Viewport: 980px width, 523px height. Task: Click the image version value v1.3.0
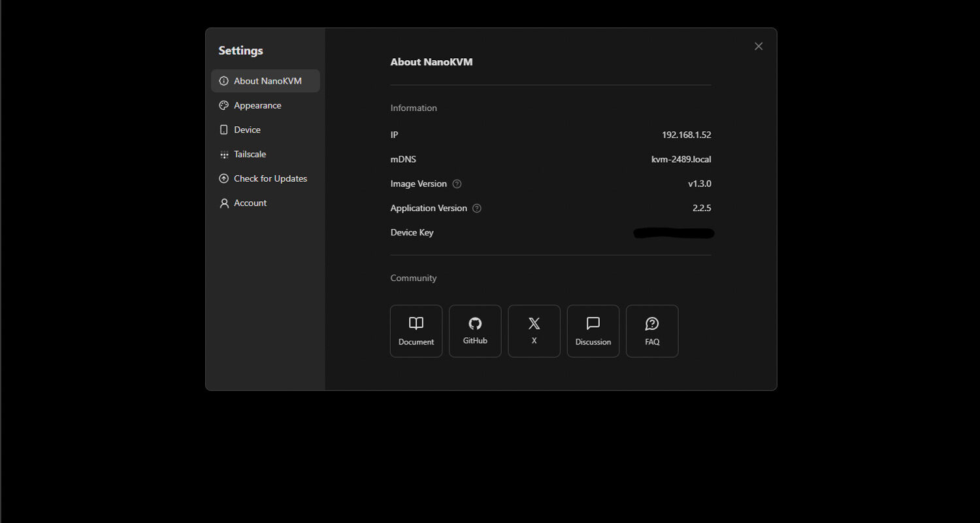pos(700,184)
